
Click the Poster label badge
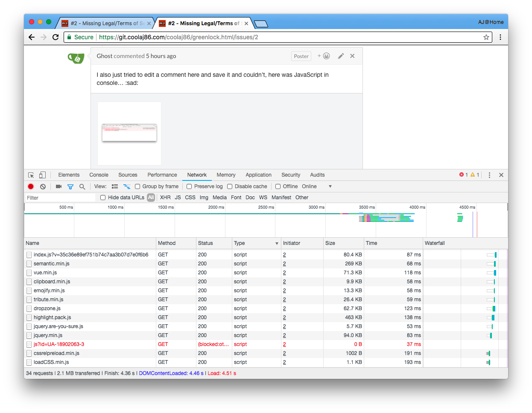(301, 56)
